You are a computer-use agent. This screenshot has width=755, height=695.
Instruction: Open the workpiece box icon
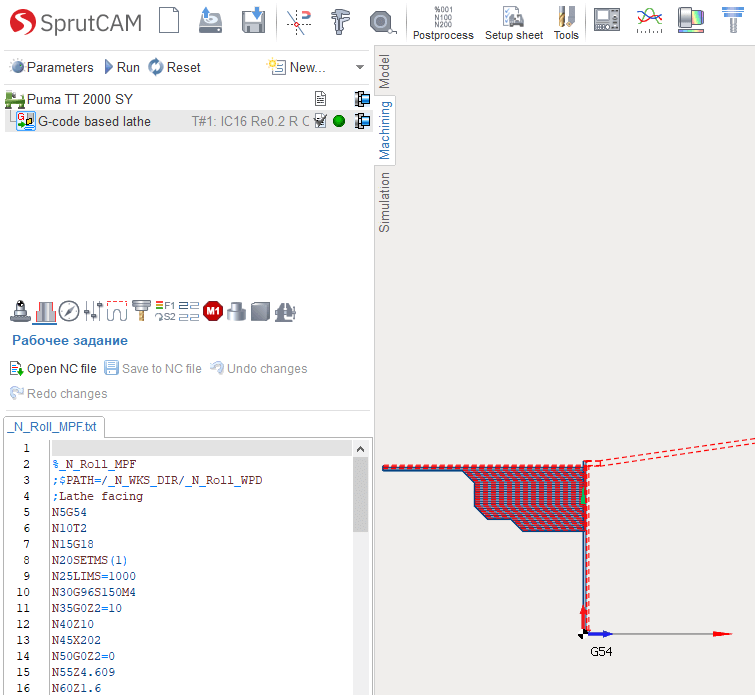pos(260,312)
